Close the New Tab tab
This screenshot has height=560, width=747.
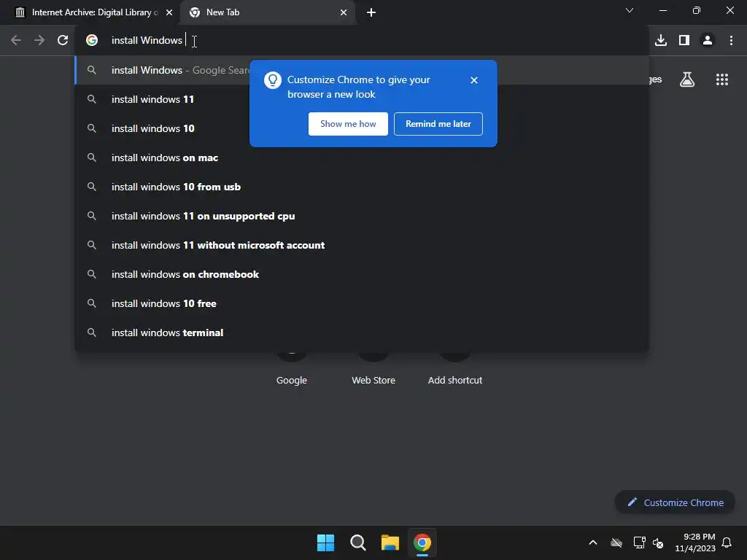point(344,12)
